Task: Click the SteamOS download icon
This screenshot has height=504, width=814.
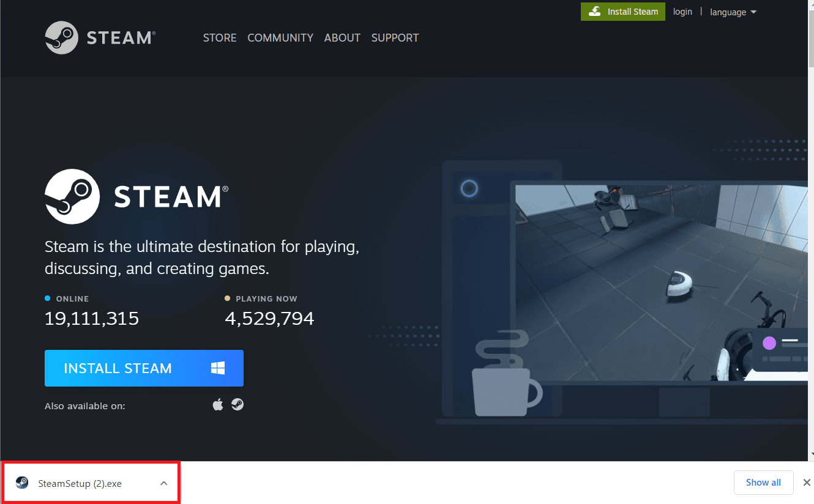Action: point(237,404)
